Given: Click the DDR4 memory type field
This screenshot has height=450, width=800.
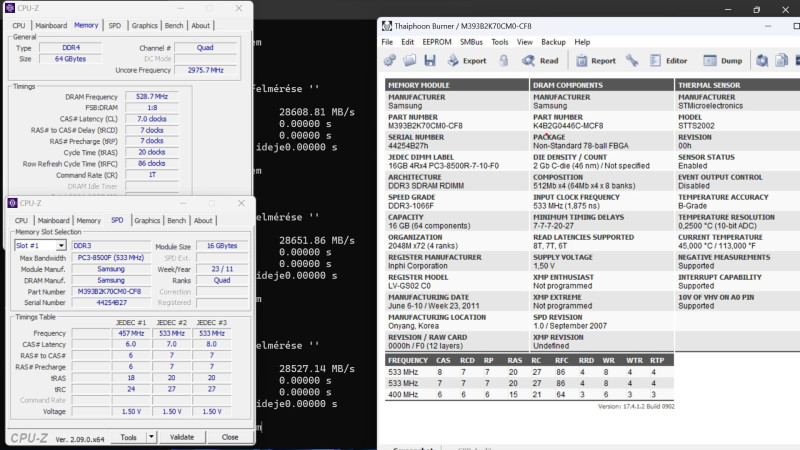Looking at the screenshot, I should [70, 47].
